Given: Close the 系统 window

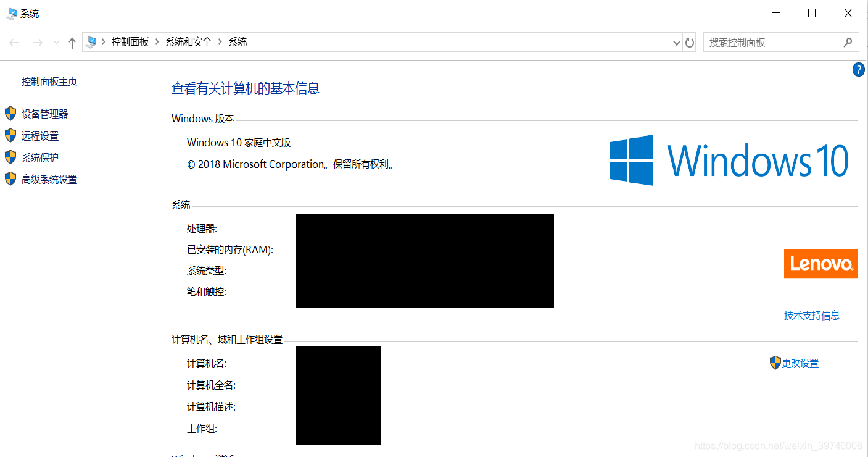Looking at the screenshot, I should click(x=848, y=13).
